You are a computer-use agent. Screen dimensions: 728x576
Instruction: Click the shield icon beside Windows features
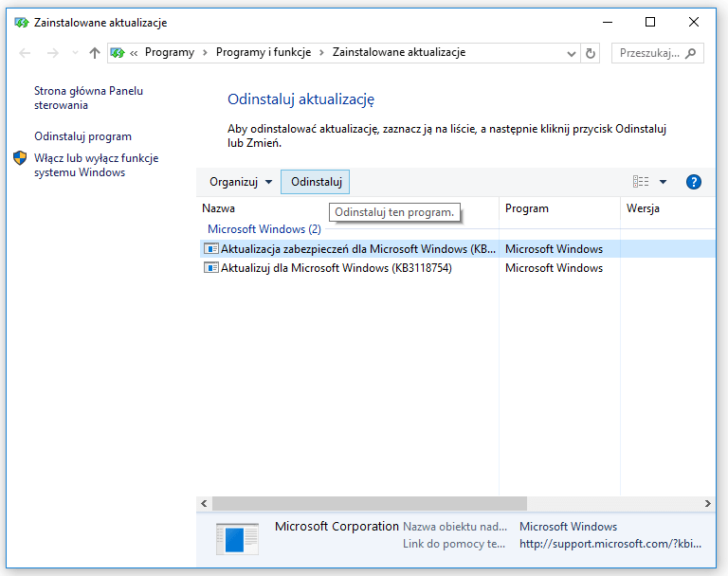click(x=20, y=158)
